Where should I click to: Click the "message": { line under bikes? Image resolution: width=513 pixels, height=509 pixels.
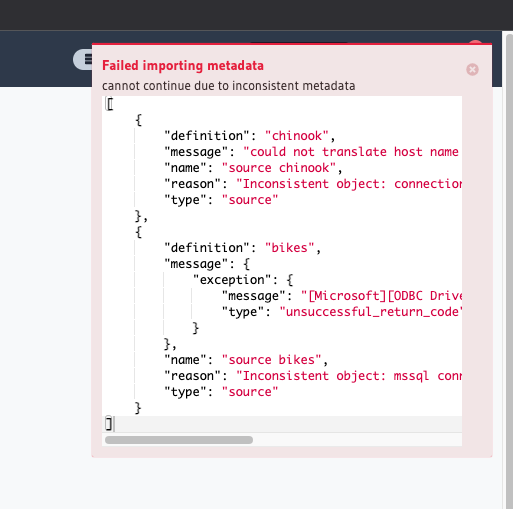pyautogui.click(x=207, y=264)
